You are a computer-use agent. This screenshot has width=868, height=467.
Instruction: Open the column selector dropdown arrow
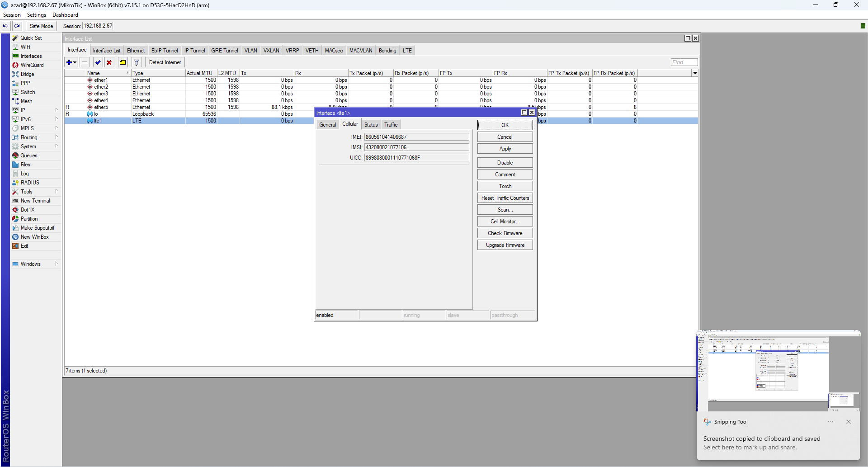[695, 73]
